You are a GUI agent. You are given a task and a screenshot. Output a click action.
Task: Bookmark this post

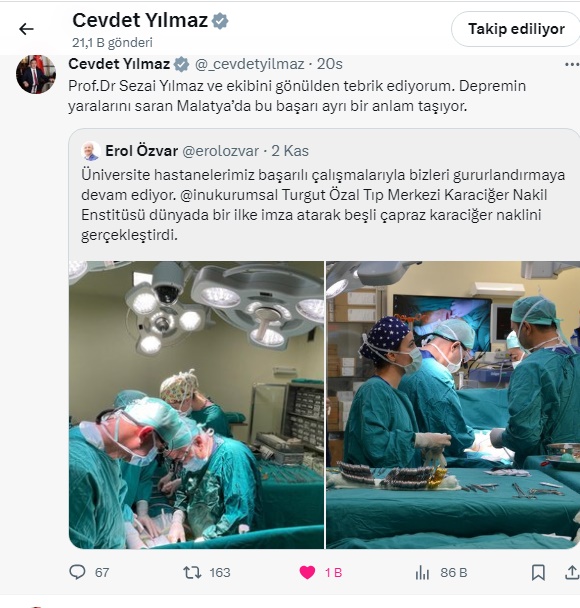[538, 572]
